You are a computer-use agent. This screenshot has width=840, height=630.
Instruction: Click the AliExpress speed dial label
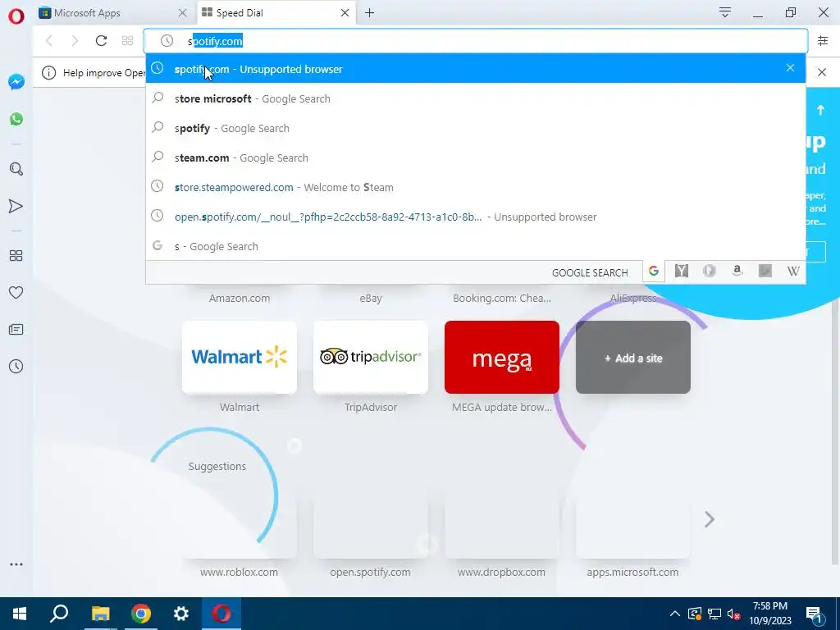633,299
